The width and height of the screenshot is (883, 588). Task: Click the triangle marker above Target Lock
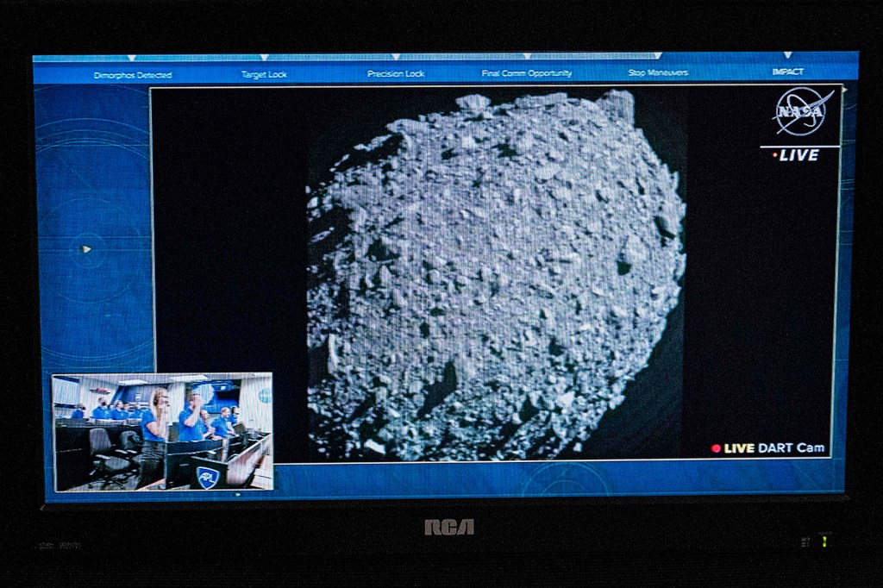264,58
